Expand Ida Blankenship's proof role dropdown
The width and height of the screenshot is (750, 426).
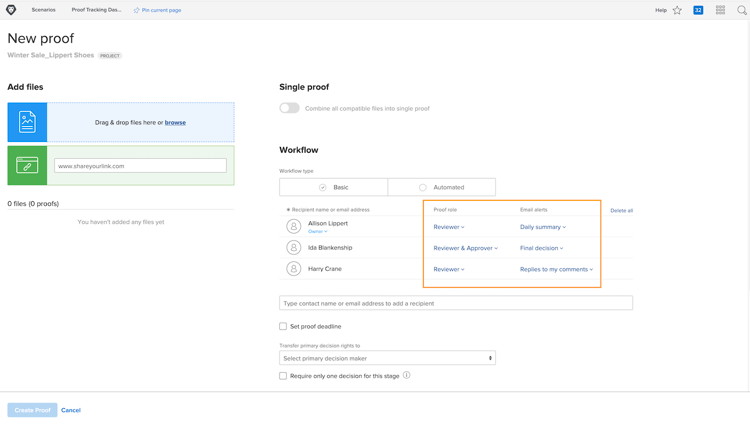(465, 248)
